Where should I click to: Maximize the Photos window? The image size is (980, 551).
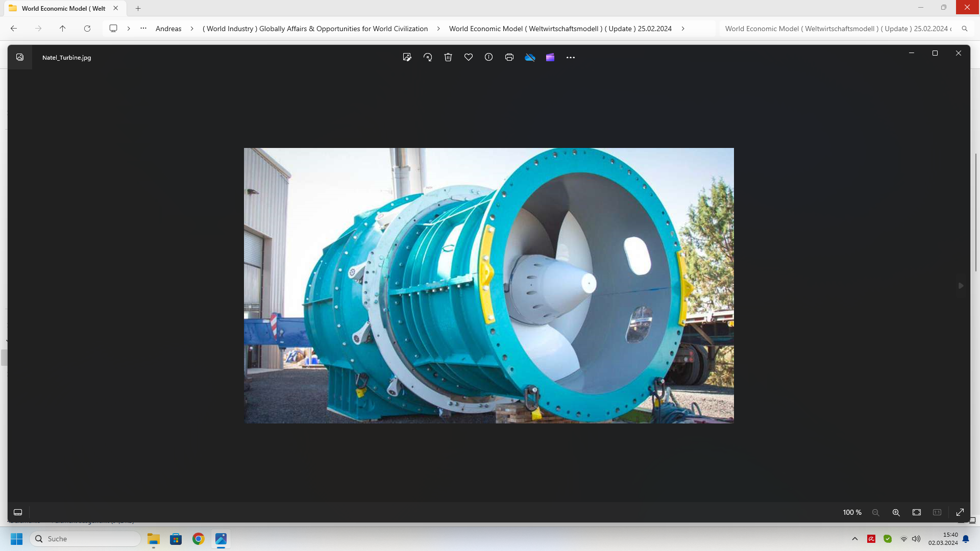(935, 53)
